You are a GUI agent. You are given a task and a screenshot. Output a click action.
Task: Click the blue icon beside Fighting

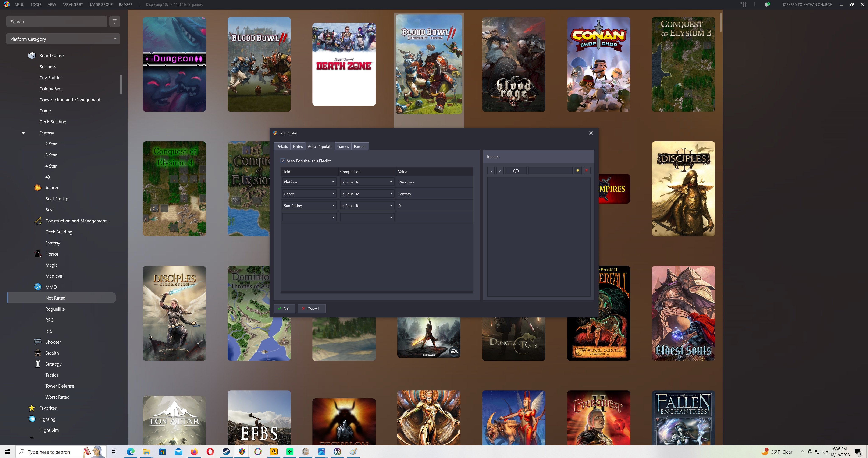pos(32,419)
